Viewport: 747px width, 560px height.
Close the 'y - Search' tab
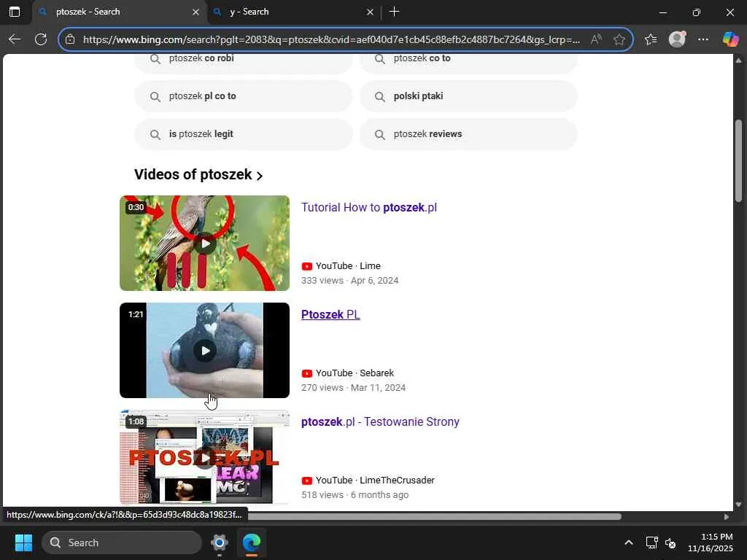pyautogui.click(x=370, y=12)
